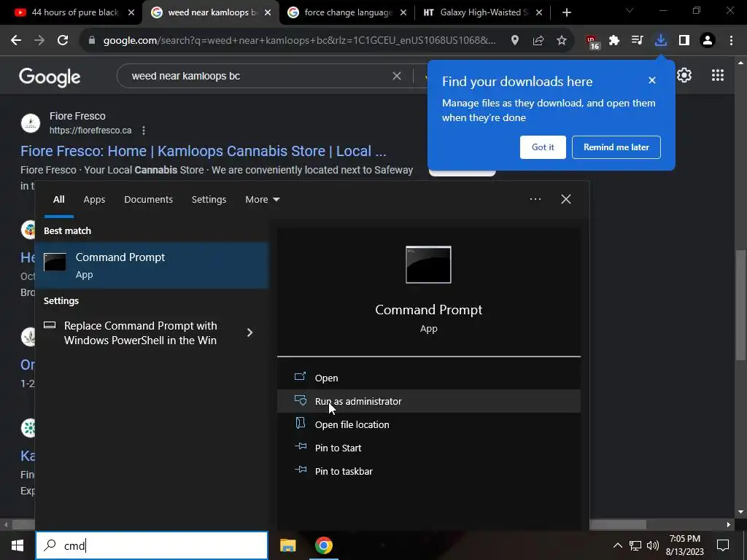Close the '44 hours of pure black' tab
This screenshot has height=560, width=747.
[x=131, y=13]
